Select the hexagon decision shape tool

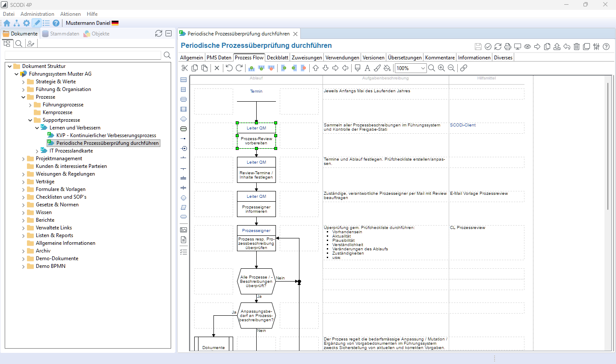[x=184, y=119]
